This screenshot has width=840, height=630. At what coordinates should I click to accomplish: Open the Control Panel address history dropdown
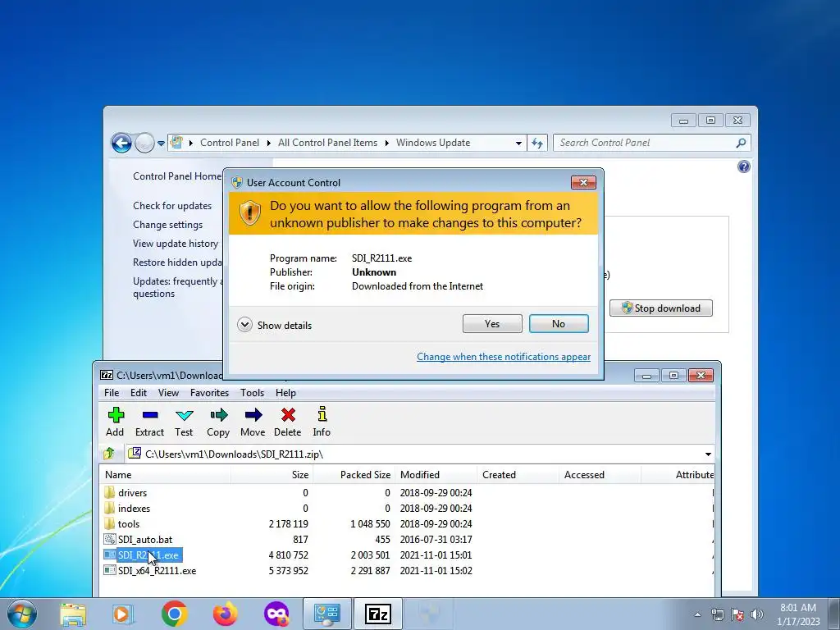[518, 143]
